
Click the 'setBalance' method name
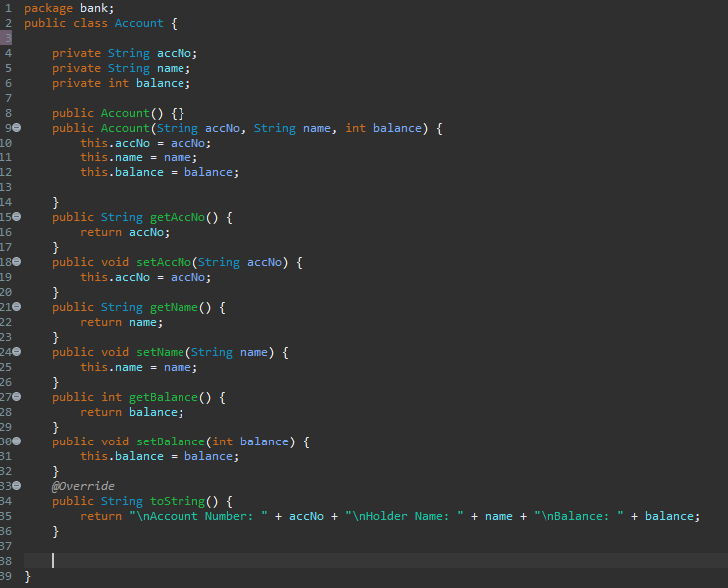tap(171, 441)
